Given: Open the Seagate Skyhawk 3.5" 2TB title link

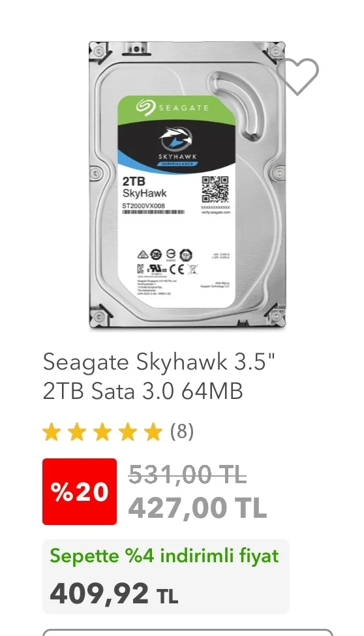Looking at the screenshot, I should pyautogui.click(x=159, y=376).
